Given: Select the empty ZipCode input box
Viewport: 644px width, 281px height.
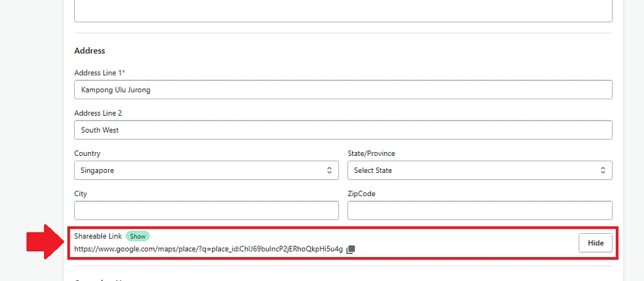Looking at the screenshot, I should 479,211.
